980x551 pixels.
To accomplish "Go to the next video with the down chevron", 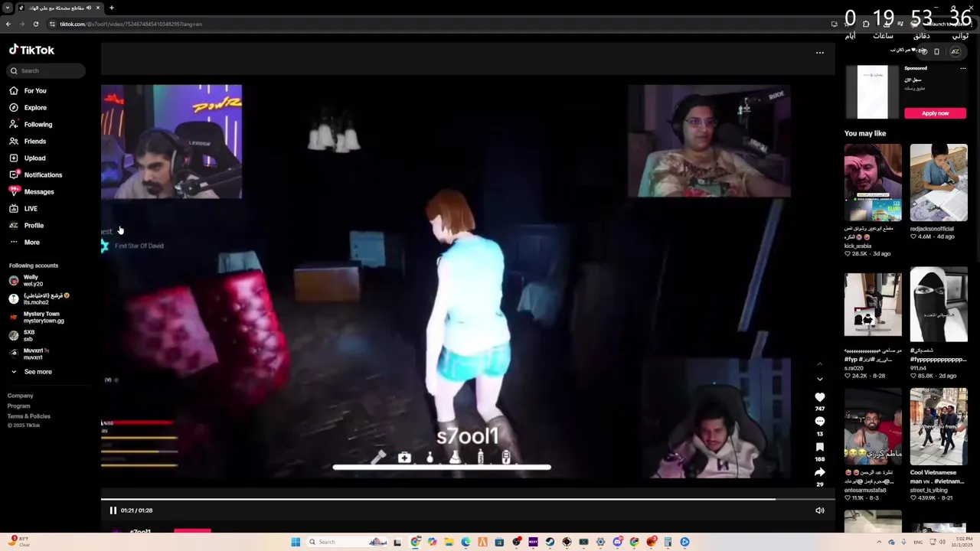I will tap(820, 379).
